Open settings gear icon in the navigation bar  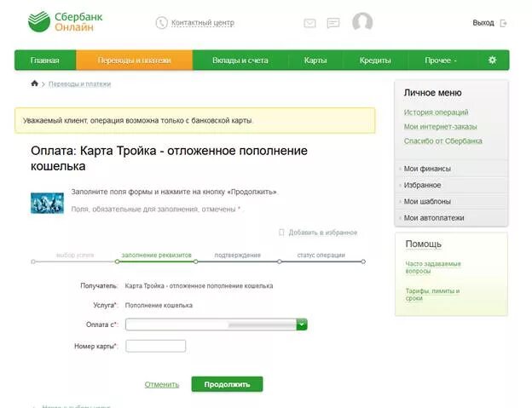[492, 60]
